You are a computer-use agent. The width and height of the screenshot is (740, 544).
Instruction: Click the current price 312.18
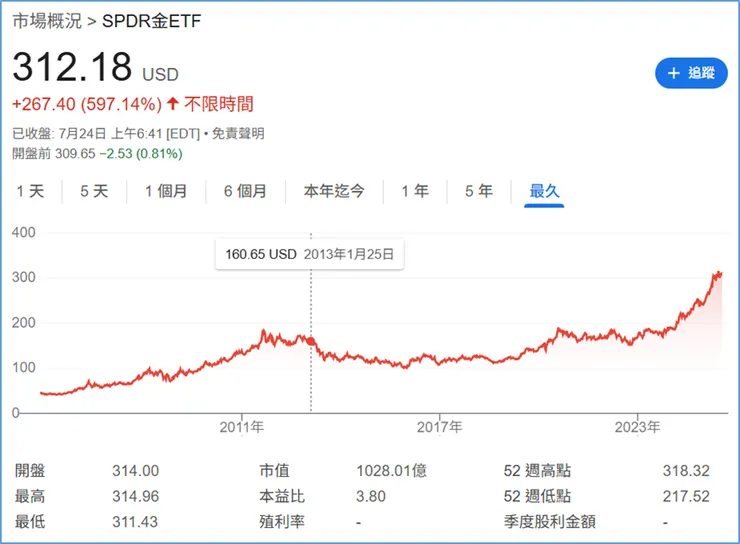coord(72,67)
